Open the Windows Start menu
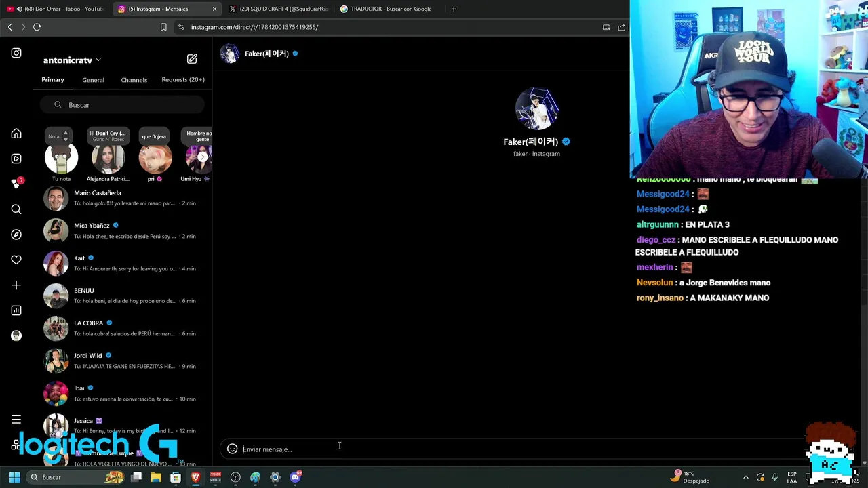 [14, 477]
